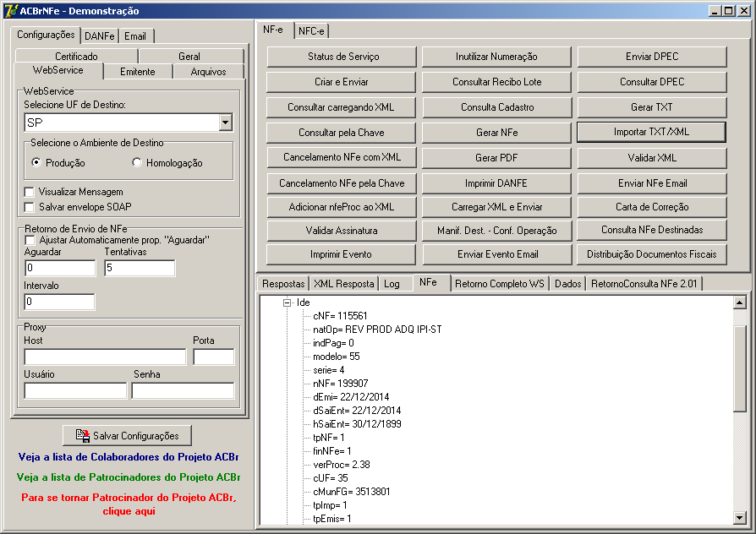Enable the Salvar envelope SOAP checkbox
Screen dimensions: 756x534
tap(30, 207)
